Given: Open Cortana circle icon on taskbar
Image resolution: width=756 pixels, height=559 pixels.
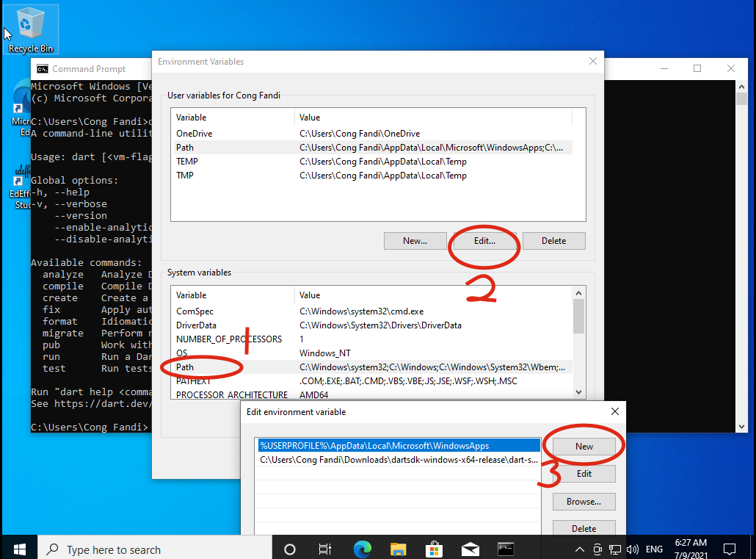Looking at the screenshot, I should click(290, 549).
